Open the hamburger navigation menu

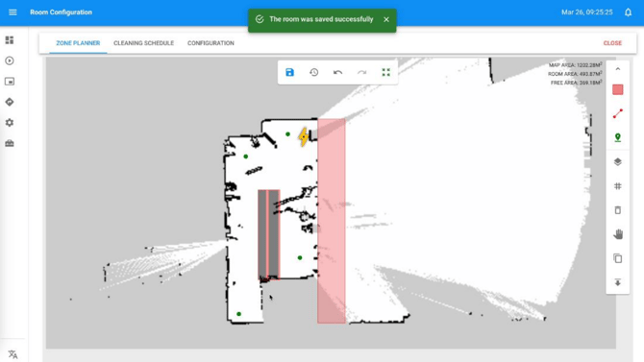pyautogui.click(x=12, y=12)
